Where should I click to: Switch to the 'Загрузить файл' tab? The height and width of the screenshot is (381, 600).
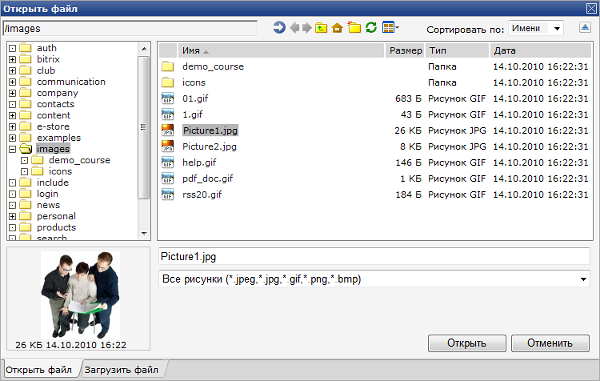coord(121,370)
